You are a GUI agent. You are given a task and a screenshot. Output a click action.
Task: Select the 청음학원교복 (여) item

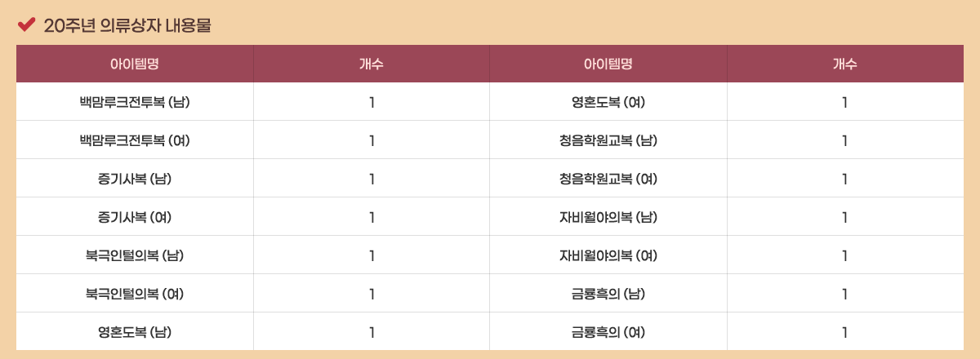pos(608,179)
